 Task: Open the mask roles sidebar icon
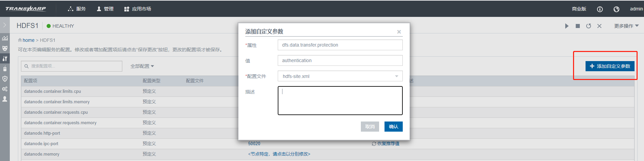[5, 48]
